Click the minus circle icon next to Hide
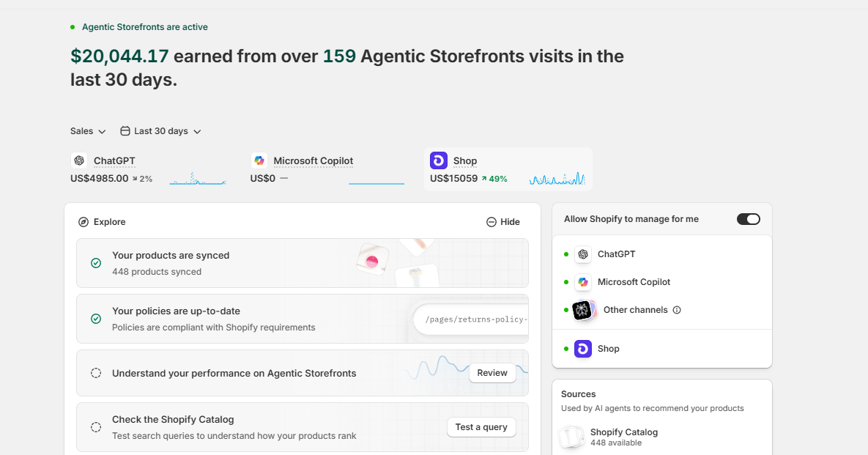This screenshot has width=868, height=455. coord(491,222)
